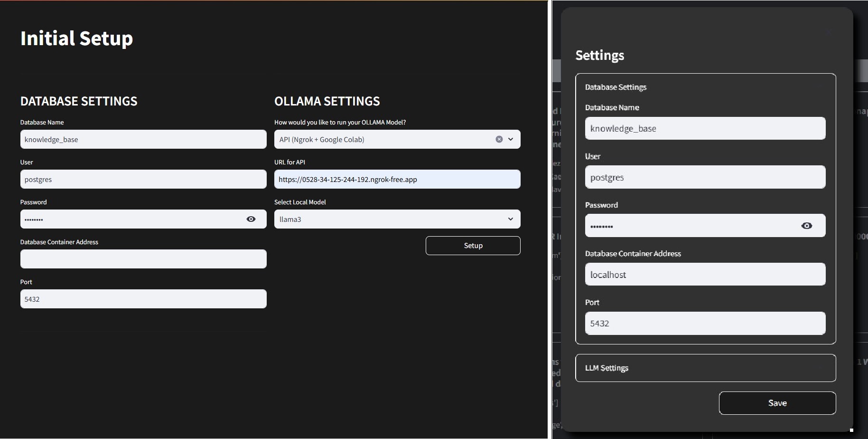The image size is (868, 439).
Task: Click the URL for API field
Action: tap(397, 179)
